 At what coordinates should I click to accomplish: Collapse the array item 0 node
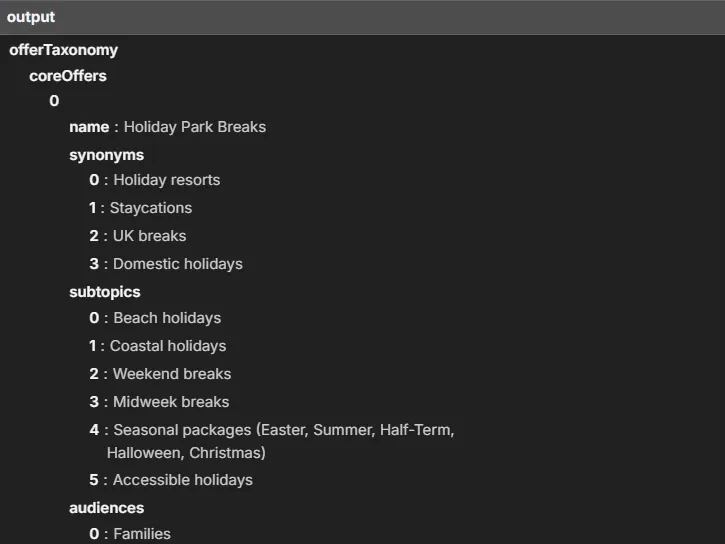click(54, 101)
